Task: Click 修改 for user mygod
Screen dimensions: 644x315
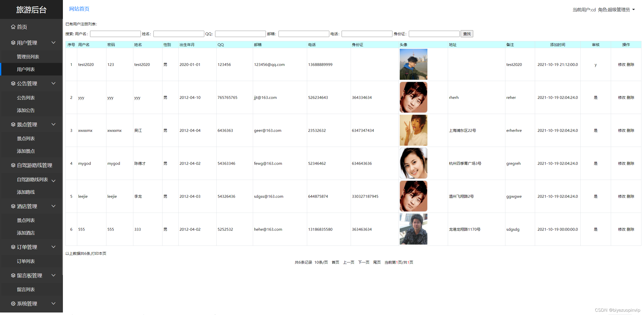Action: [622, 164]
